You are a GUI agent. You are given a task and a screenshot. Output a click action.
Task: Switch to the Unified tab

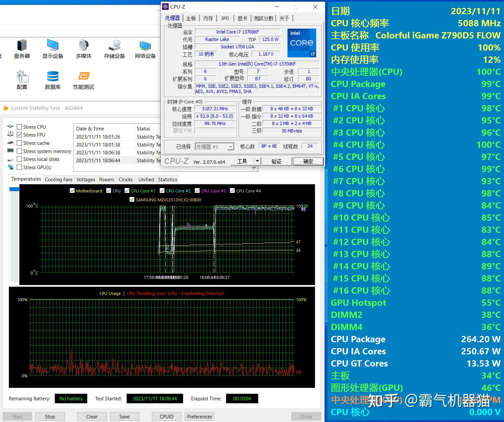click(146, 179)
